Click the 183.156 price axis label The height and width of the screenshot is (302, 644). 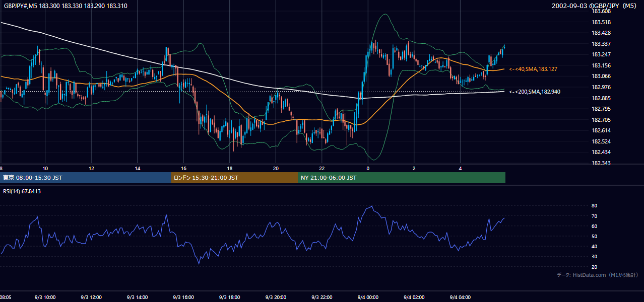[601, 65]
